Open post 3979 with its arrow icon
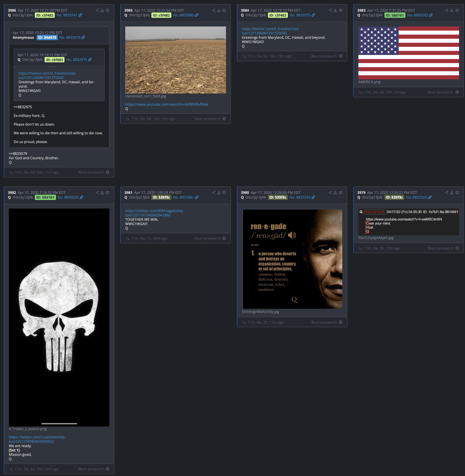 (x=457, y=192)
